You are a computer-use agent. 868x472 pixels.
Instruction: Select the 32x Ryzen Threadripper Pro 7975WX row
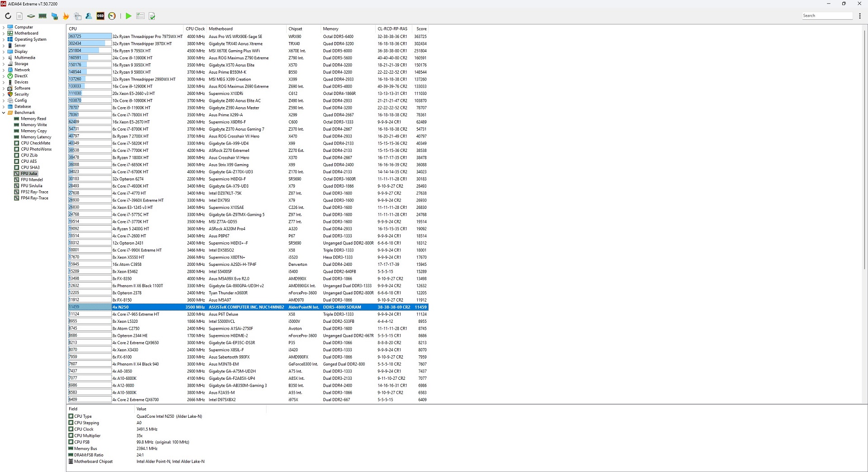[247, 37]
